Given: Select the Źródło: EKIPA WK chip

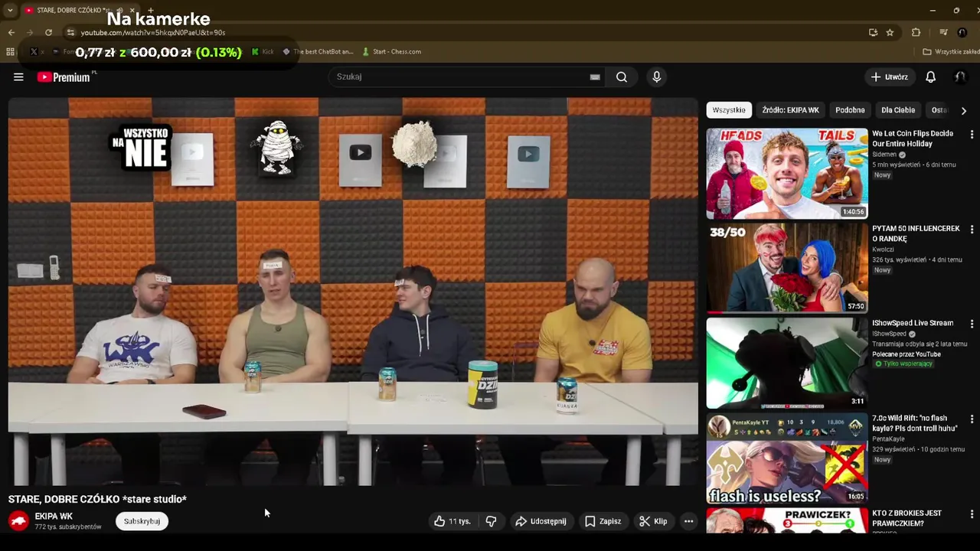Looking at the screenshot, I should point(790,110).
